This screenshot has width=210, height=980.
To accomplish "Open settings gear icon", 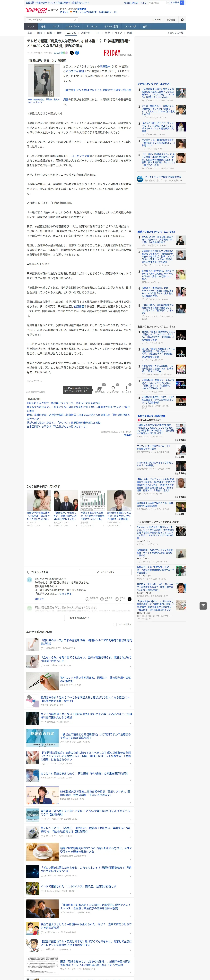I will click(182, 20).
